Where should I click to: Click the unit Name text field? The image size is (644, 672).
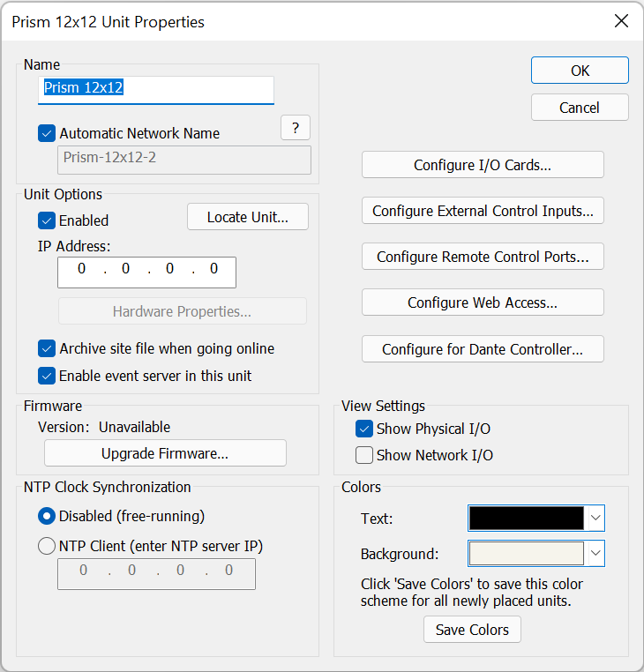pos(156,90)
